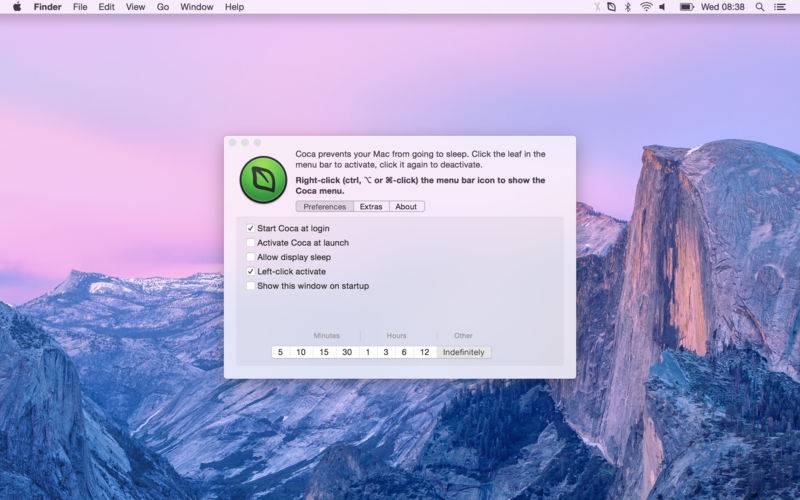
Task: Click the Minutes label
Action: (327, 335)
